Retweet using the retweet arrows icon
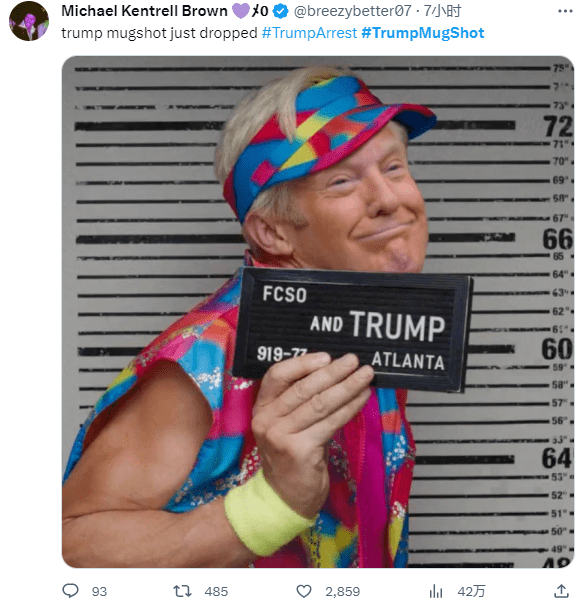The height and width of the screenshot is (611, 584). click(x=182, y=591)
